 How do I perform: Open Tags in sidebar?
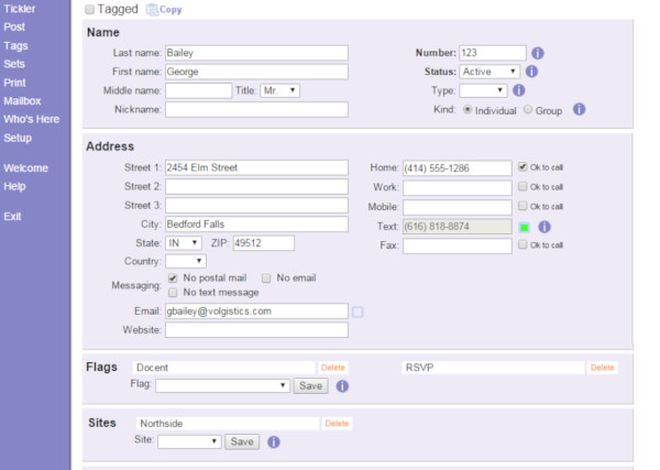(16, 45)
